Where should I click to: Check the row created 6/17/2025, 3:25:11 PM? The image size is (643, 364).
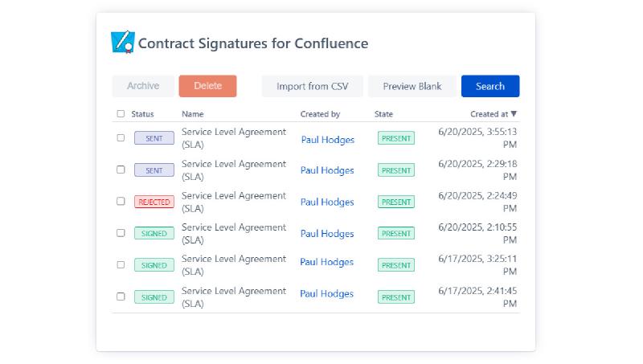pos(121,264)
